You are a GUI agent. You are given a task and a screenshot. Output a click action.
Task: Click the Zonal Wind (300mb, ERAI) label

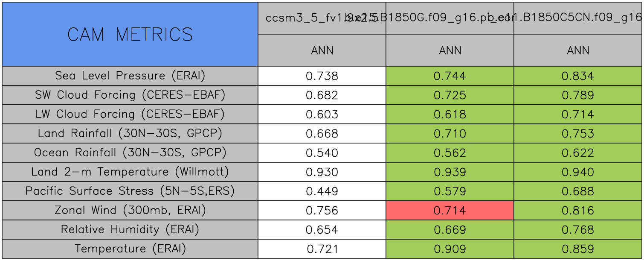coord(130,211)
